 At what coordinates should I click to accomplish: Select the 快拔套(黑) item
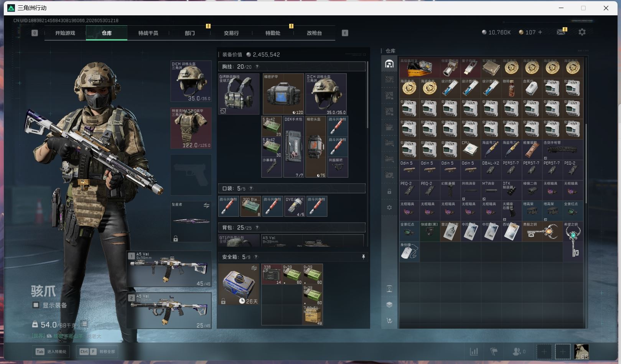[430, 231]
